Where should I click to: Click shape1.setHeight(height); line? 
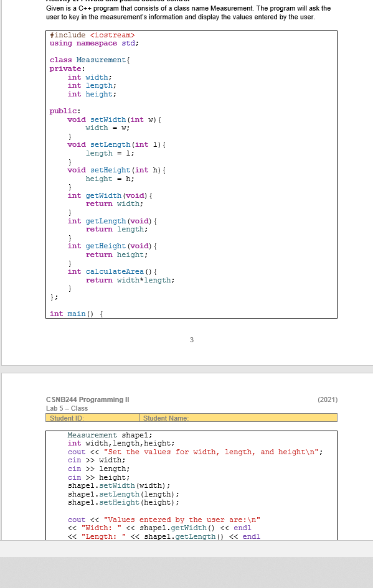coord(123,503)
